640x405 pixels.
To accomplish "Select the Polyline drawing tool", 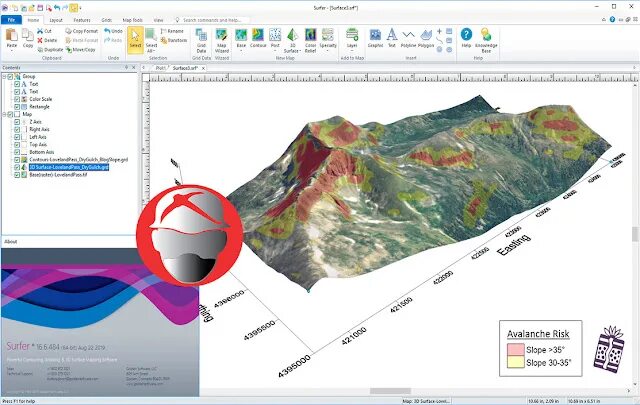I will (x=408, y=38).
